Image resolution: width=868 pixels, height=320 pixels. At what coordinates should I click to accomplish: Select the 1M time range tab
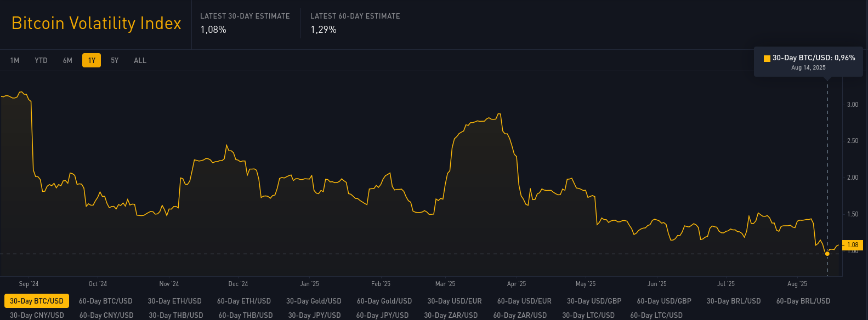(x=15, y=60)
